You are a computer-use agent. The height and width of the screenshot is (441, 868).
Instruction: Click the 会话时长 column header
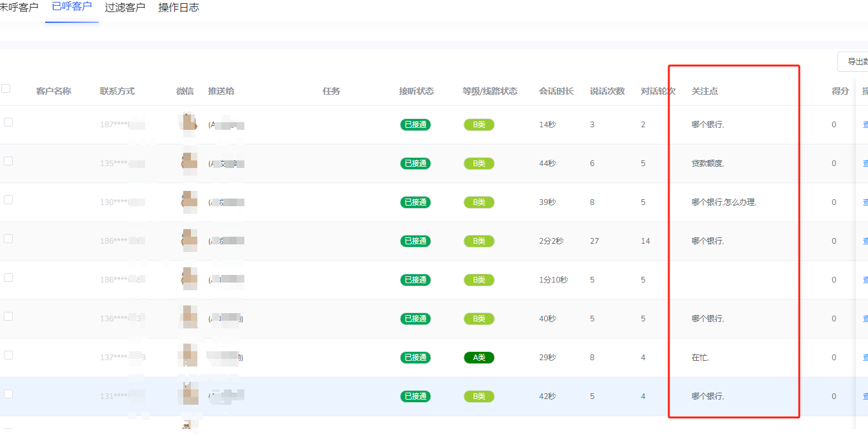click(x=556, y=91)
